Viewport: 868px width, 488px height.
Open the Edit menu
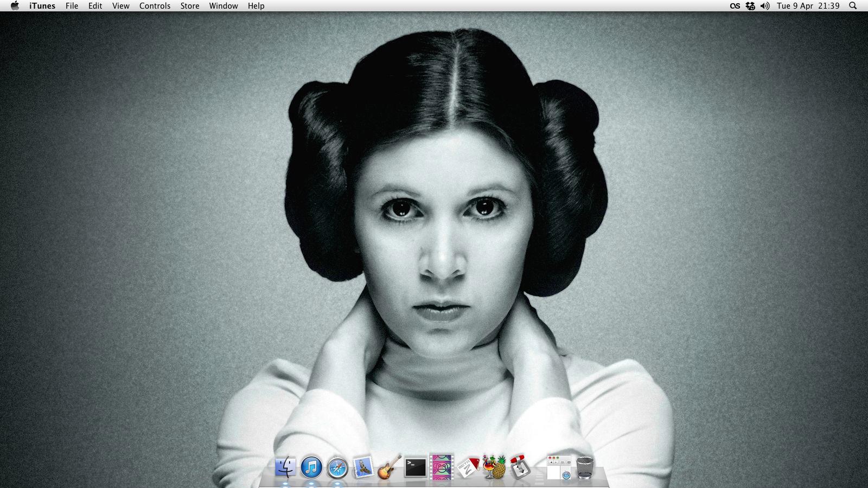pyautogui.click(x=95, y=6)
